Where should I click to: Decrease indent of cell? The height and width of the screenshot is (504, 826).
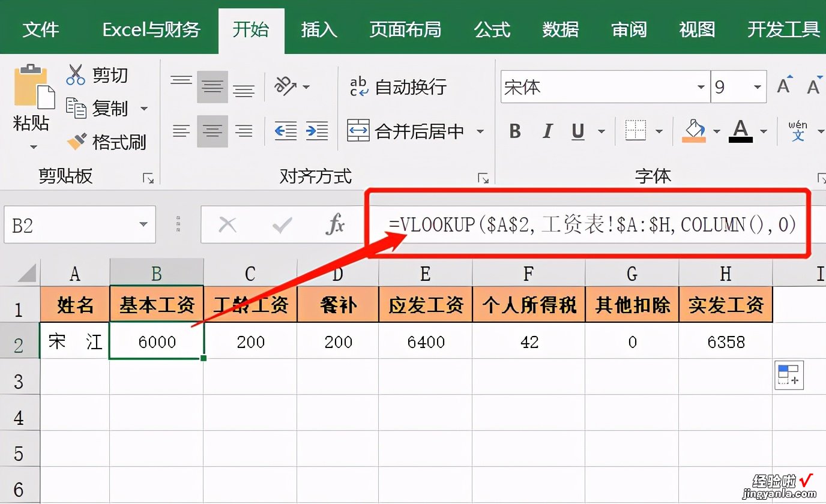pos(286,131)
